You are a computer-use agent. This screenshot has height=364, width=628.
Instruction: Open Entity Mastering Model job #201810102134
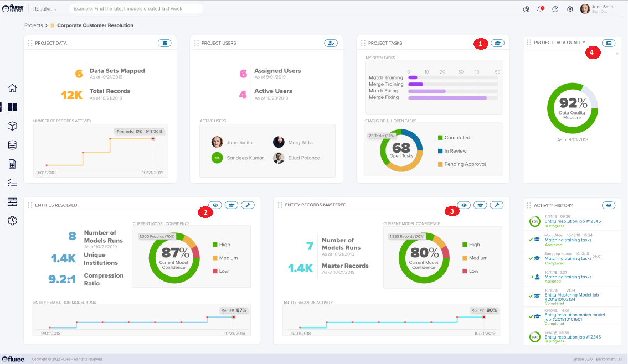point(572,297)
